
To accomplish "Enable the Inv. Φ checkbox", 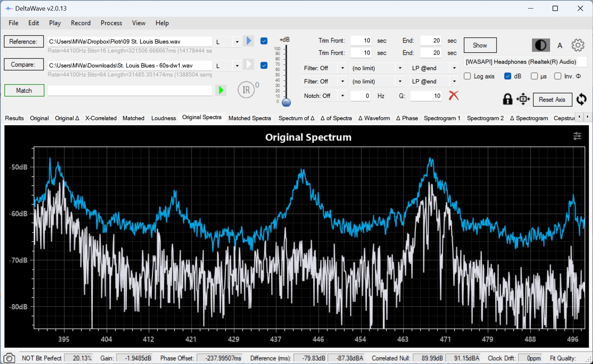I will (558, 76).
